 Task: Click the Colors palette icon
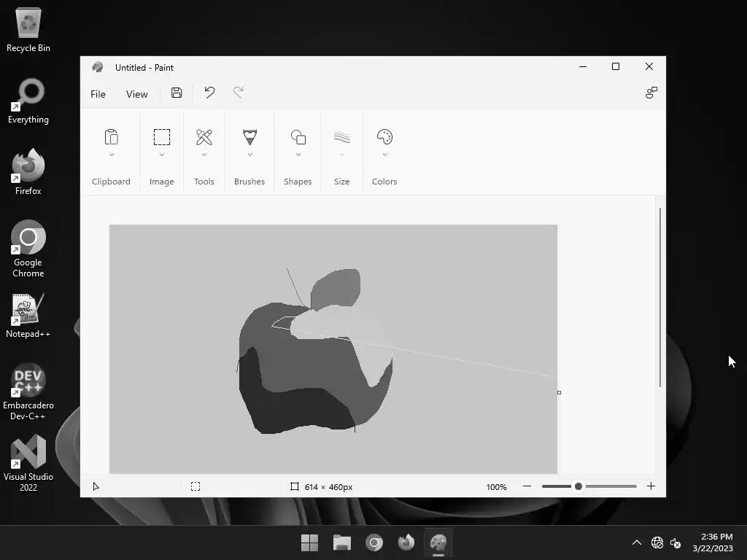pyautogui.click(x=384, y=137)
